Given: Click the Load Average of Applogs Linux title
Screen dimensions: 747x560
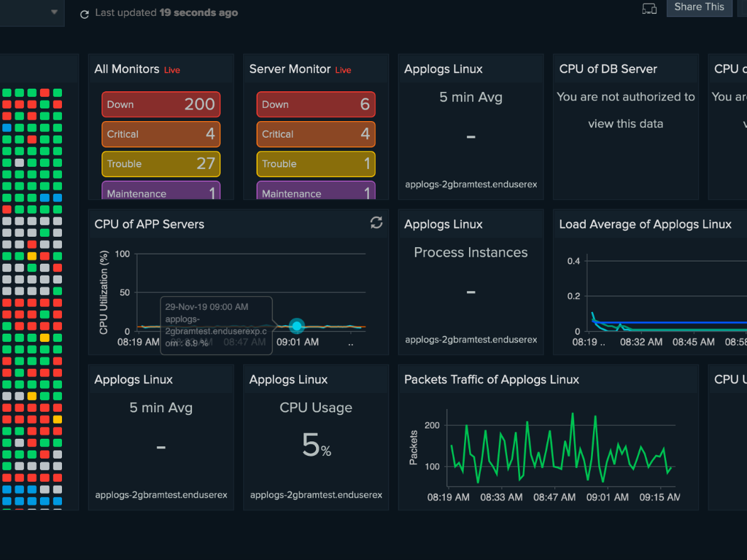Looking at the screenshot, I should pos(645,225).
